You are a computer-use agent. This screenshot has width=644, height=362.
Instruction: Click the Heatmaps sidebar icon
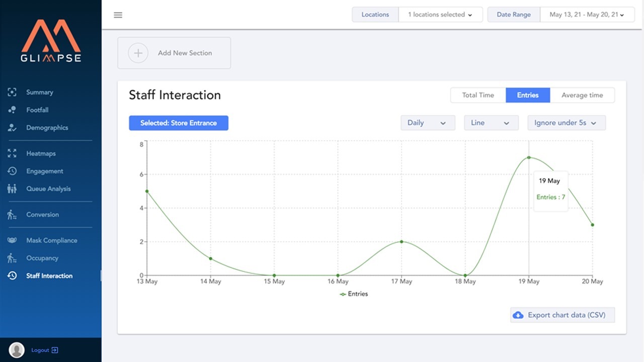(x=11, y=153)
